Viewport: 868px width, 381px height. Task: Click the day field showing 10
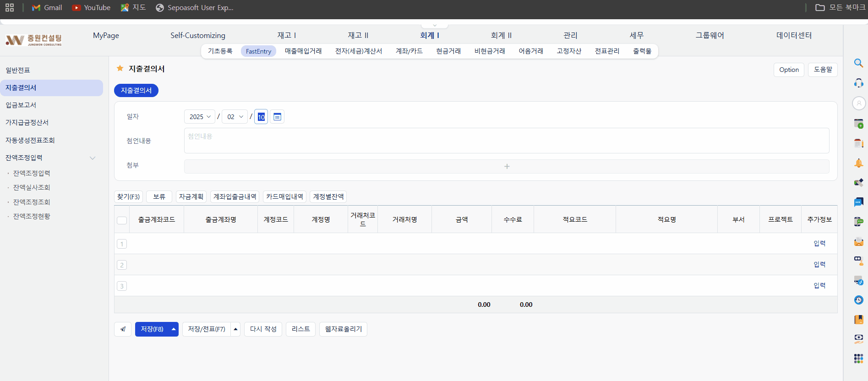261,117
